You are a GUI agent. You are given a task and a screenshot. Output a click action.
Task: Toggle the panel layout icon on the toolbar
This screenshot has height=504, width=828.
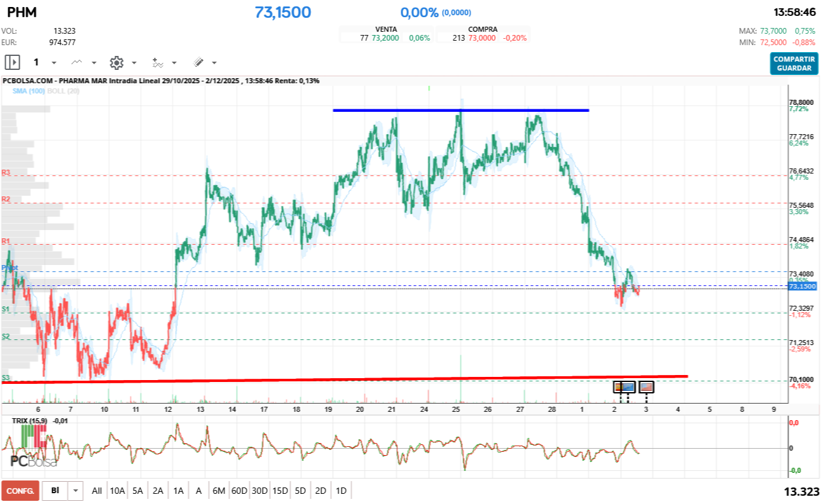(x=13, y=62)
